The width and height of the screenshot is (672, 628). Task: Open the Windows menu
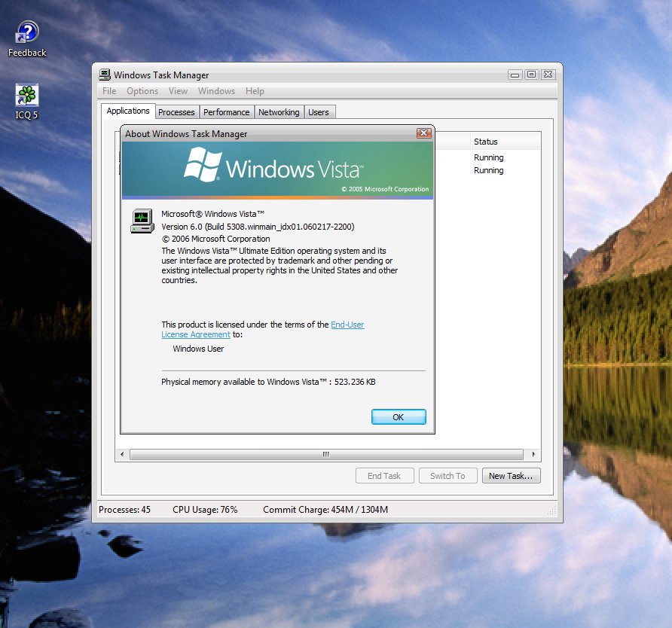pos(216,90)
